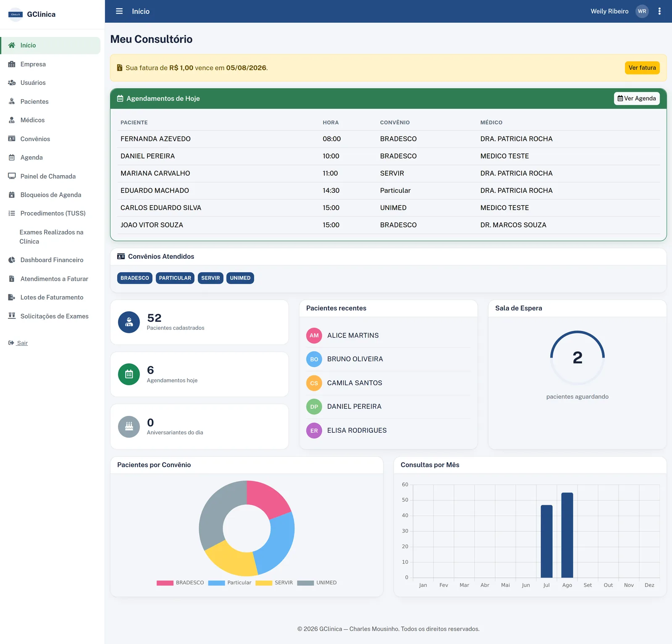This screenshot has width=672, height=644.
Task: Click the AM avatar for Alice Martins
Action: point(314,336)
